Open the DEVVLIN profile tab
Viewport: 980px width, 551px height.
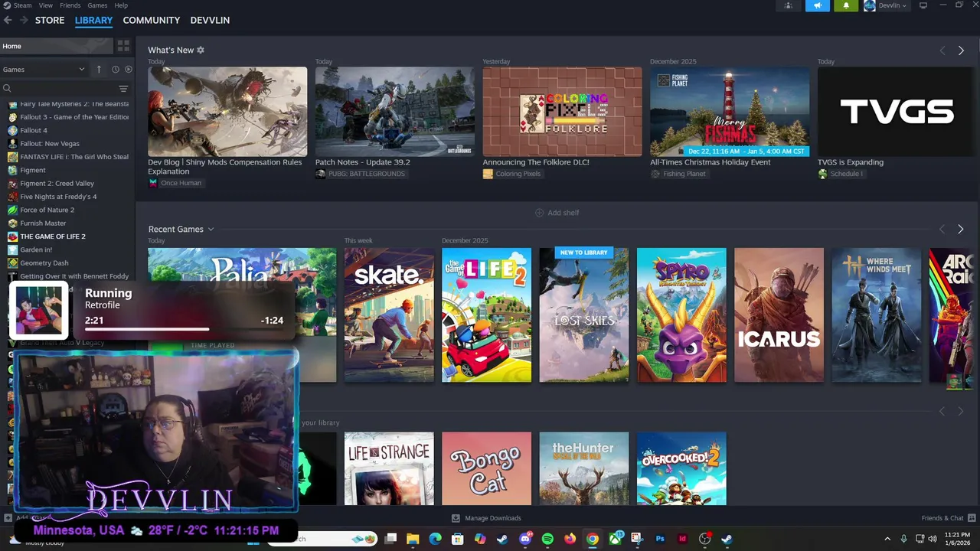(210, 20)
